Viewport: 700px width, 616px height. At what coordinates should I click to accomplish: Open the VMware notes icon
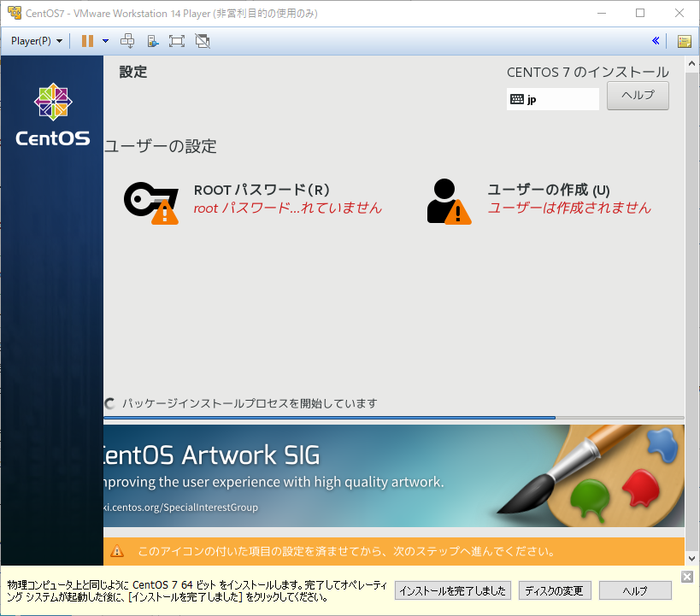click(x=685, y=42)
